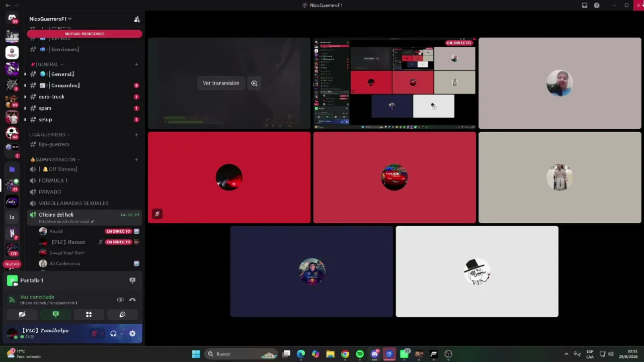Collapse the ADMINISTRACIÓN category
This screenshot has height=362, width=644.
click(55, 159)
